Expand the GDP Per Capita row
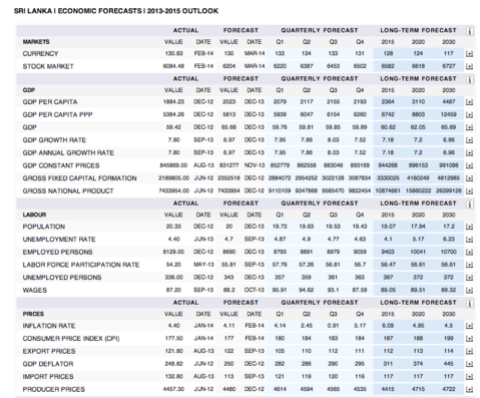480x398 pixels. point(469,102)
